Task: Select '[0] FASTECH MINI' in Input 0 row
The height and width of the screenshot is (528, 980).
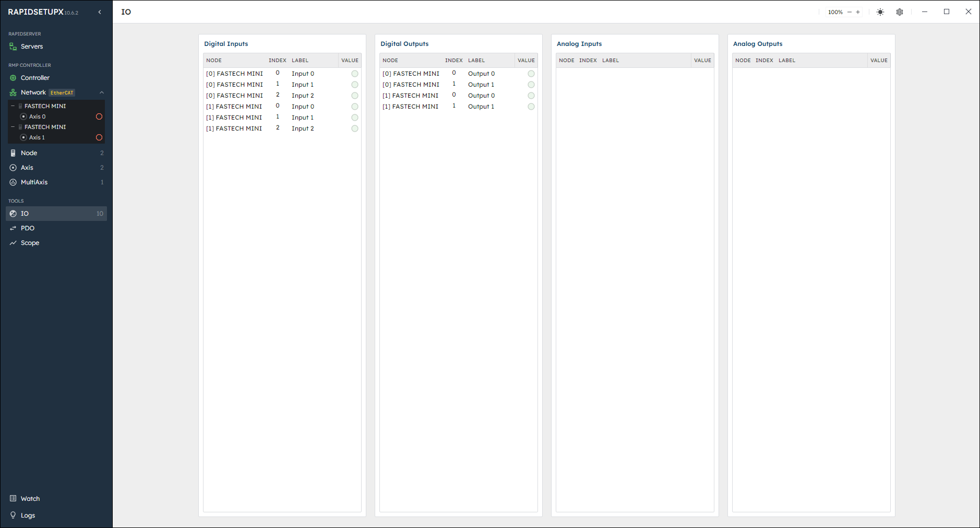Action: click(x=234, y=74)
